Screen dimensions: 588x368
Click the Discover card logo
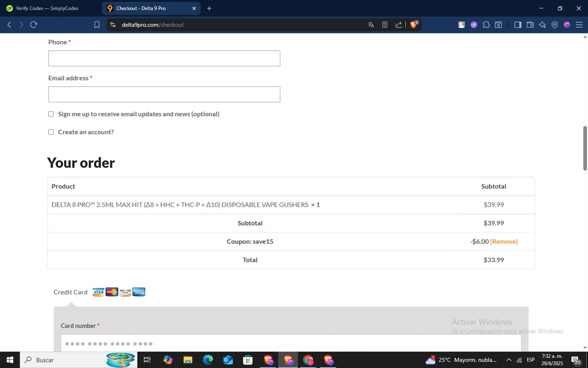pos(125,292)
